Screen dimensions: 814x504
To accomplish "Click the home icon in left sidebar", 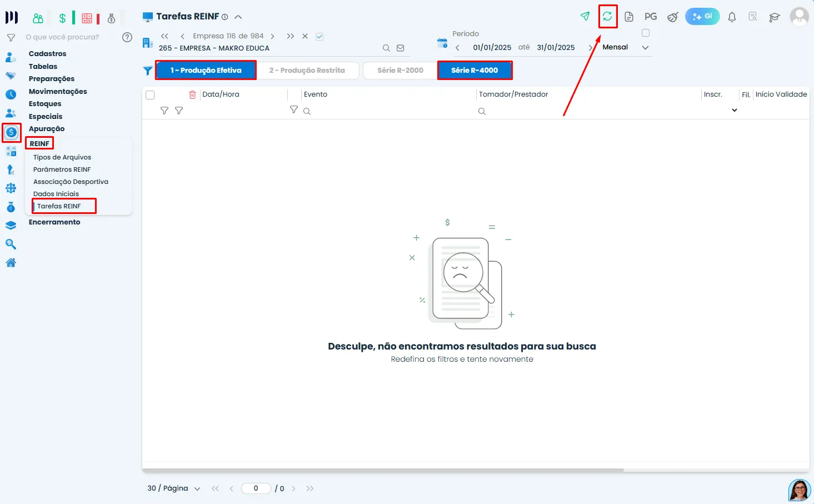I will [11, 263].
